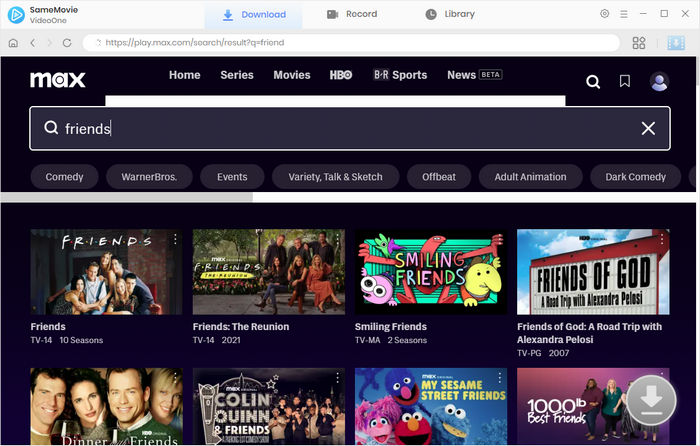700x446 pixels.
Task: Click the friends search input field
Action: (x=350, y=129)
